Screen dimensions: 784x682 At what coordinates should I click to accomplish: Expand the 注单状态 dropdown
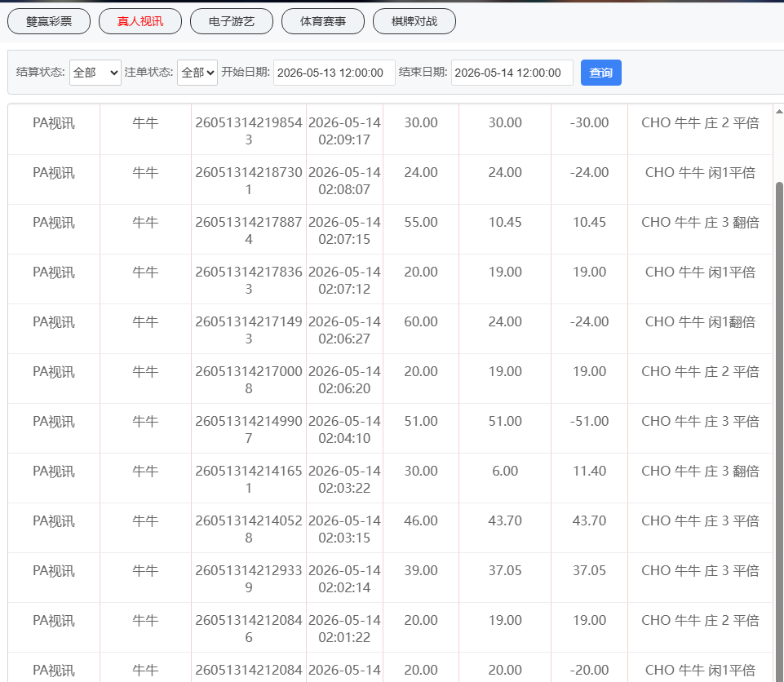[x=197, y=73]
